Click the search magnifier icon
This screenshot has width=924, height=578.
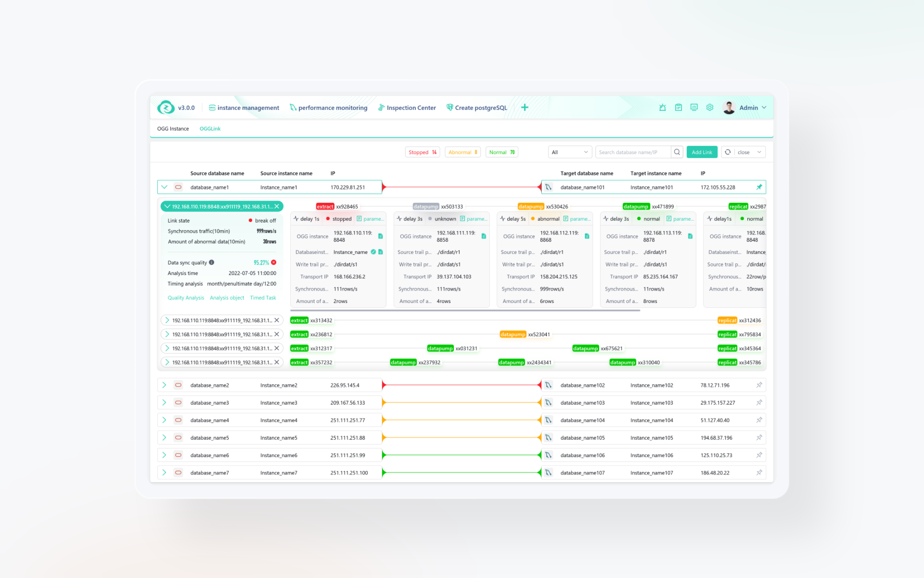[677, 152]
